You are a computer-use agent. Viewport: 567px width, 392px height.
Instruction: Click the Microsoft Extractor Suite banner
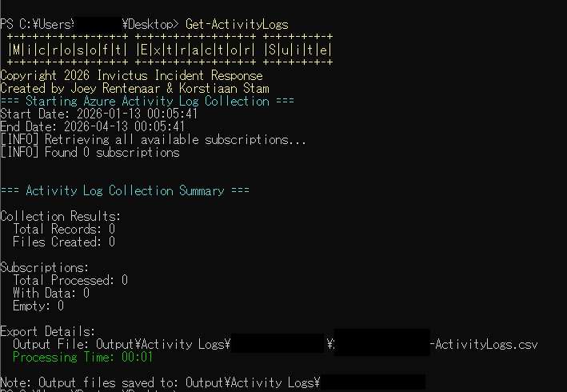click(169, 50)
